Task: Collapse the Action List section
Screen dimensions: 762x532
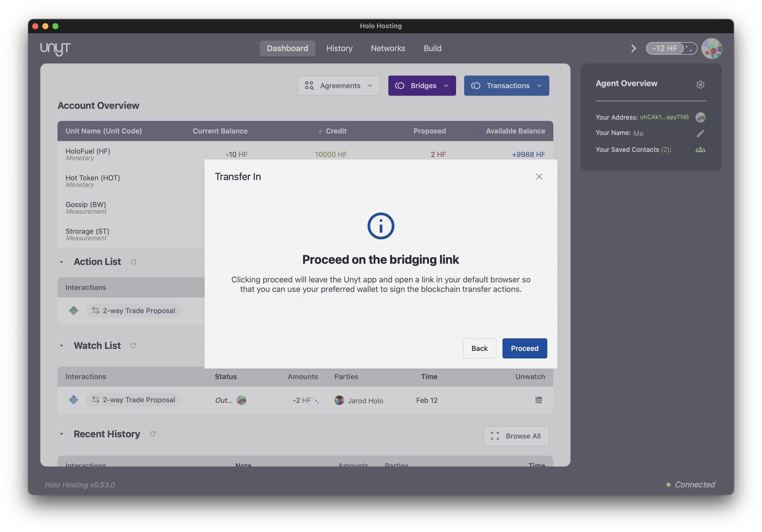Action: tap(61, 262)
